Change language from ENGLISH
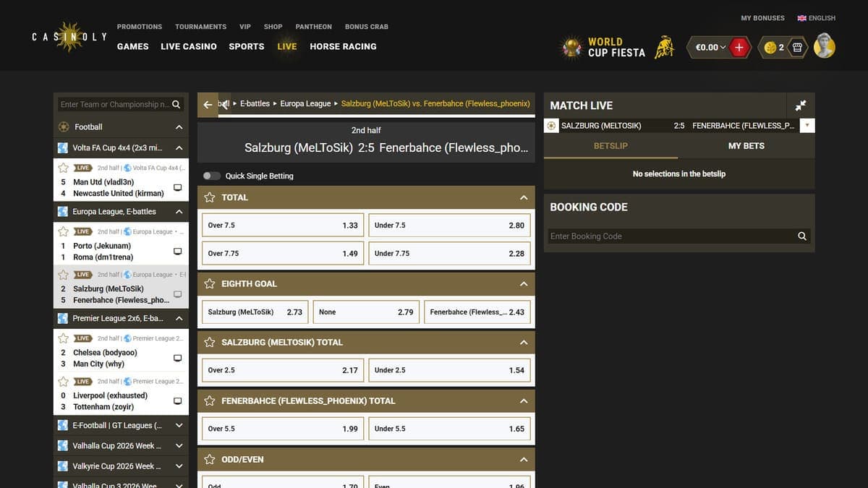 816,18
